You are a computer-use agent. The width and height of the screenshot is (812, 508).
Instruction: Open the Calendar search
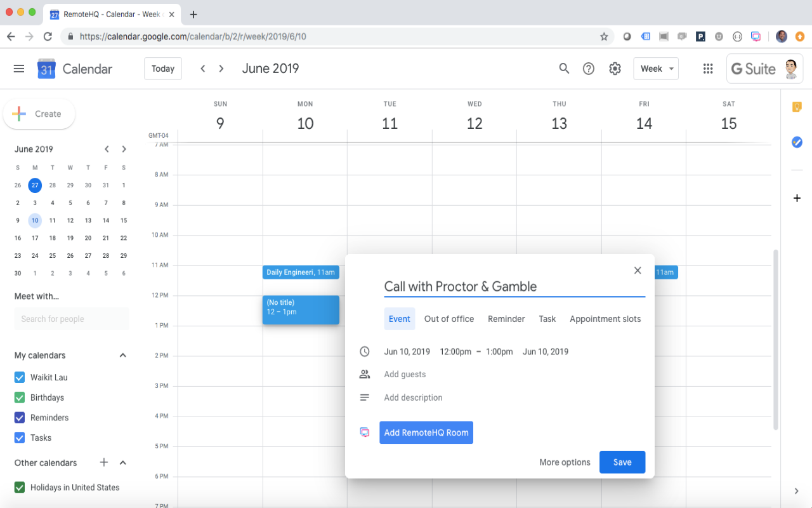564,68
